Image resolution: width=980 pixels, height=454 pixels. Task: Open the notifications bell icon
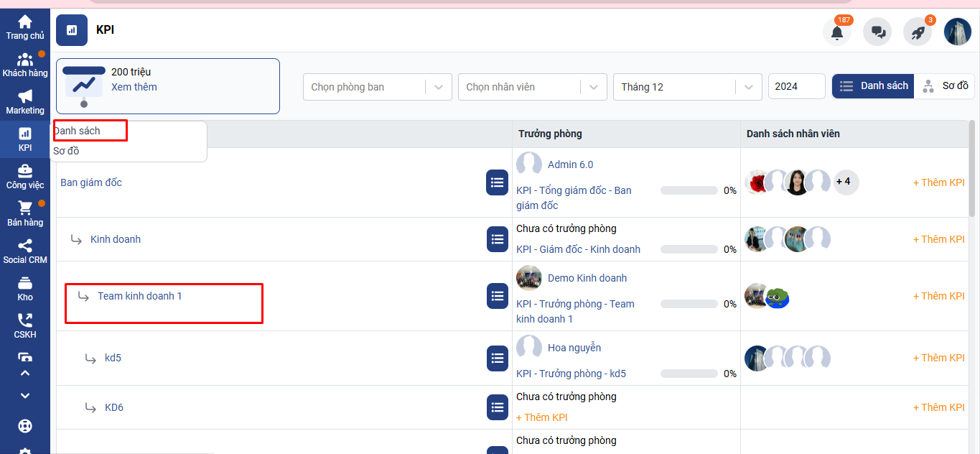(x=836, y=32)
